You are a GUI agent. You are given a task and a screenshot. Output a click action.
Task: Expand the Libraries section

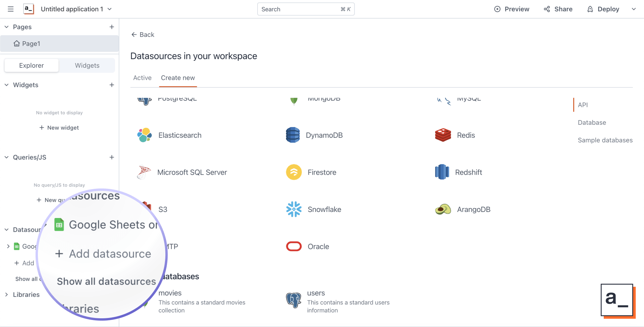(6, 294)
